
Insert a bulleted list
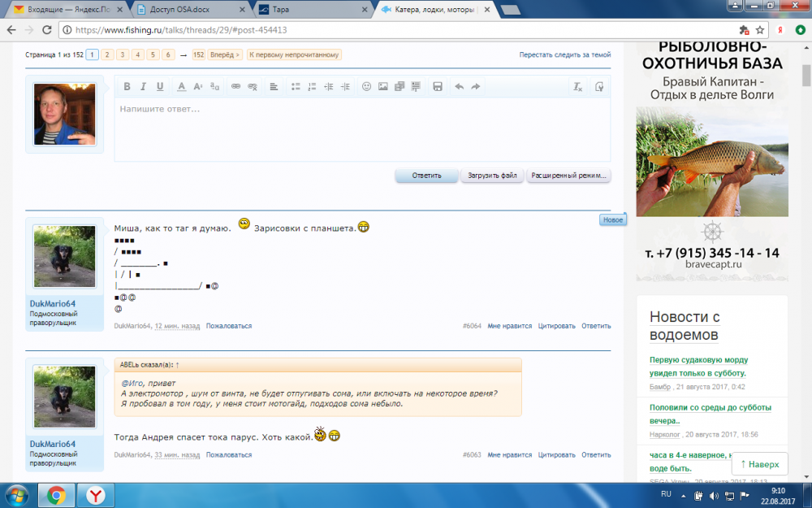click(x=296, y=87)
